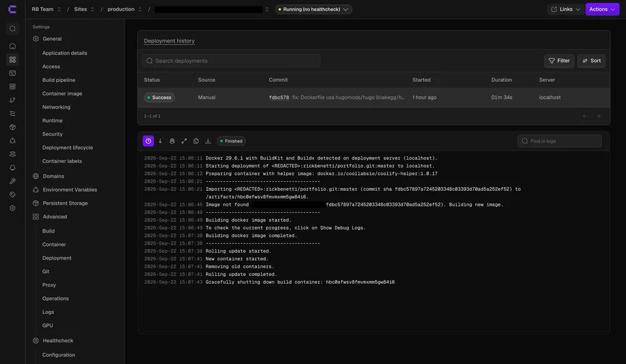The height and width of the screenshot is (364, 626).
Task: Click the Search deployments field
Action: 231,61
